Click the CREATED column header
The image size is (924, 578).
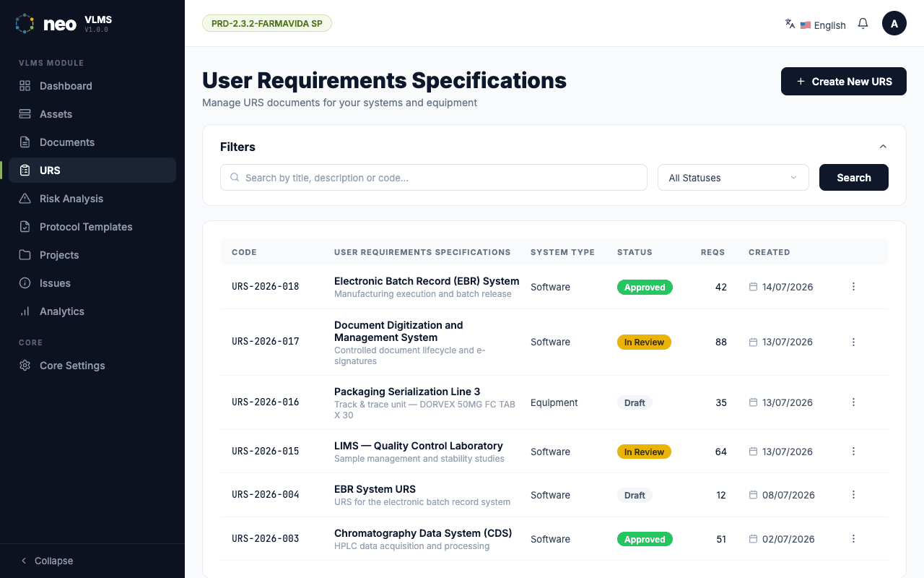[770, 252]
